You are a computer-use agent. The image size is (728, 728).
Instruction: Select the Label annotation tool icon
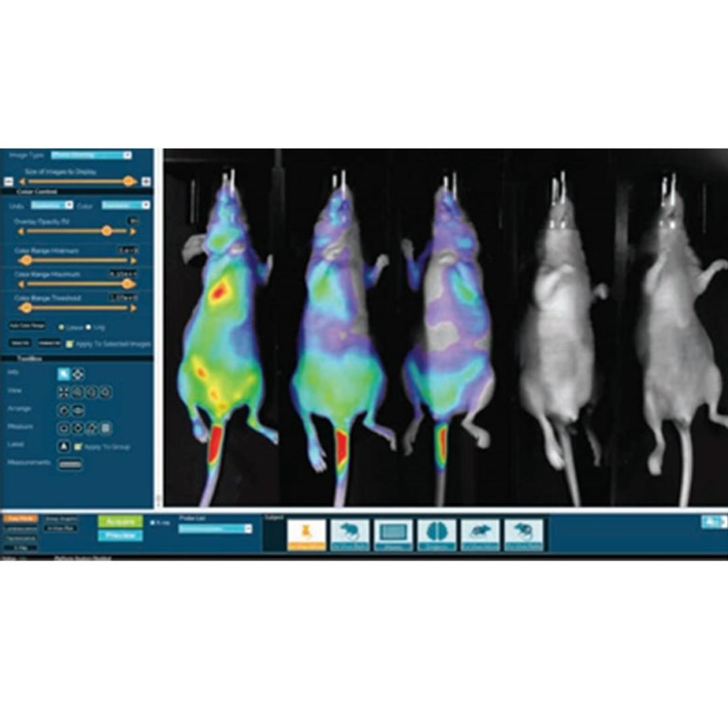point(63,445)
